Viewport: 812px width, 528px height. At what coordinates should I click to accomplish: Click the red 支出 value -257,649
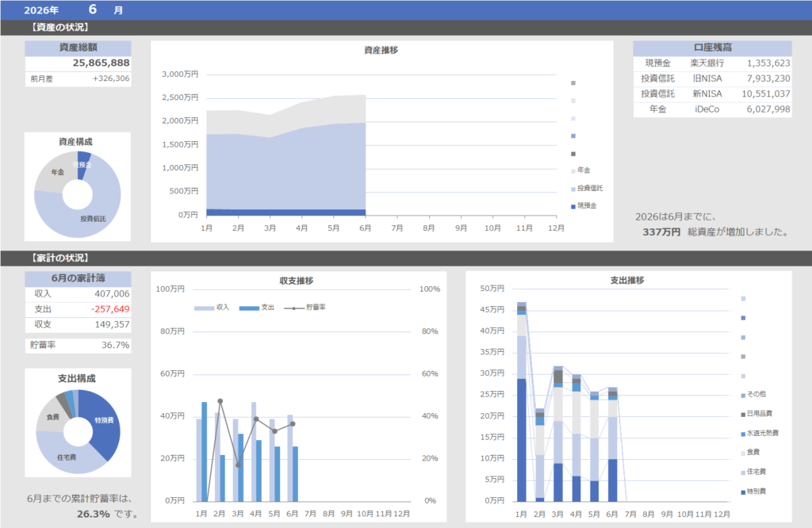click(x=110, y=309)
